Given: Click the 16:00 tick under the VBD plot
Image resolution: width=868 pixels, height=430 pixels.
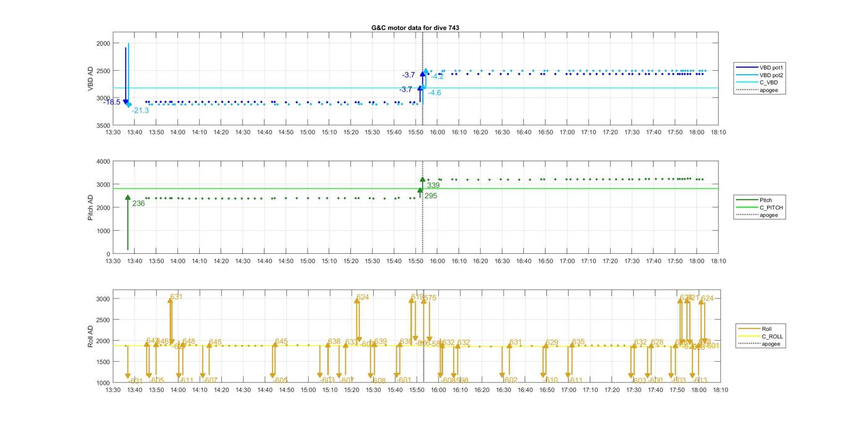Looking at the screenshot, I should (x=438, y=132).
